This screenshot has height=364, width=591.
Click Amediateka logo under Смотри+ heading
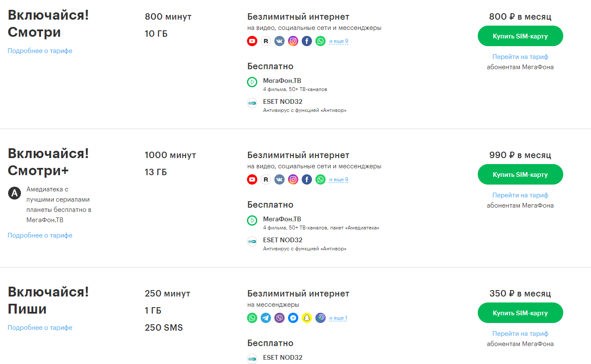coord(15,193)
